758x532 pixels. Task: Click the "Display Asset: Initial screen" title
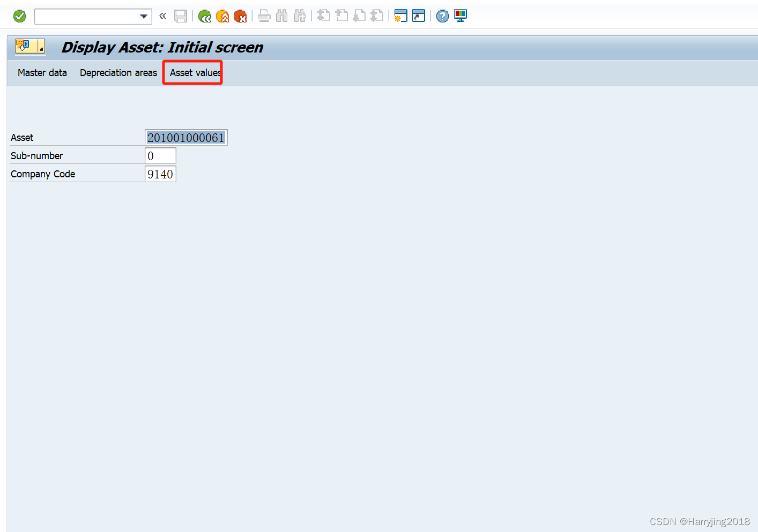click(x=162, y=47)
